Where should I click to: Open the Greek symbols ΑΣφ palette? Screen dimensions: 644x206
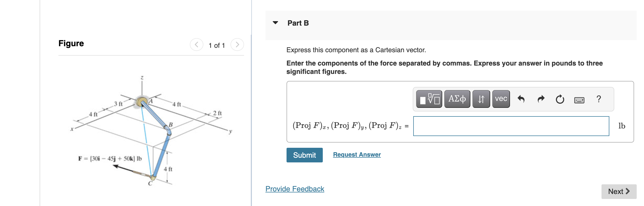tap(457, 99)
